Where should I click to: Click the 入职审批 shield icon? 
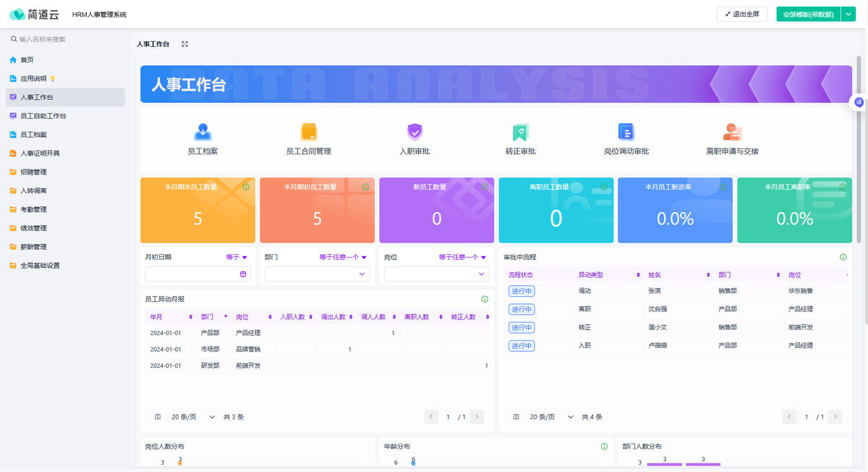(414, 132)
